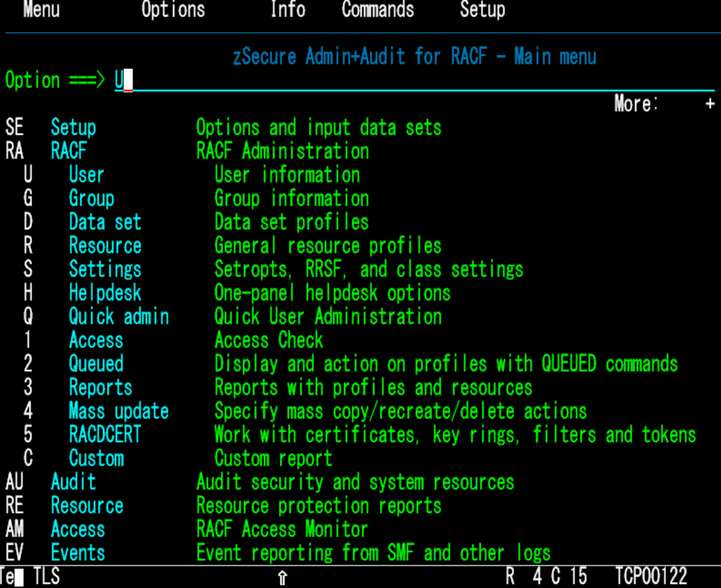
Task: Click 'Setropts, RRSF, and class settings' text
Action: (x=369, y=269)
